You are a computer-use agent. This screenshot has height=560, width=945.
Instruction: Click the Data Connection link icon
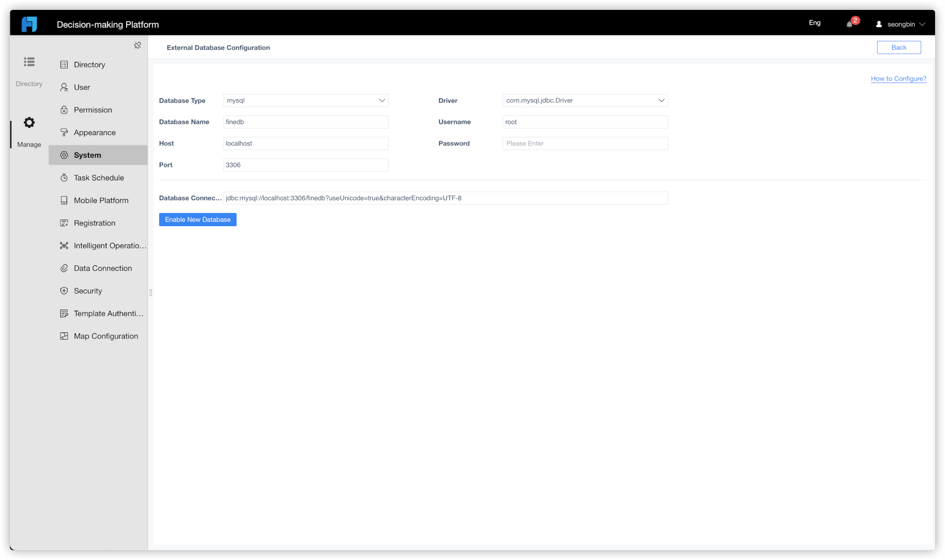(64, 268)
